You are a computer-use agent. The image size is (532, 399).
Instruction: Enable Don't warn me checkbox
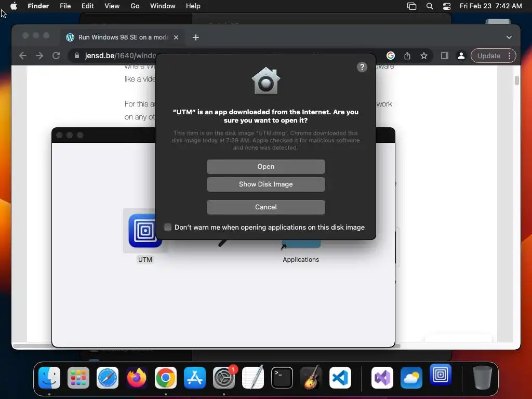tap(168, 227)
